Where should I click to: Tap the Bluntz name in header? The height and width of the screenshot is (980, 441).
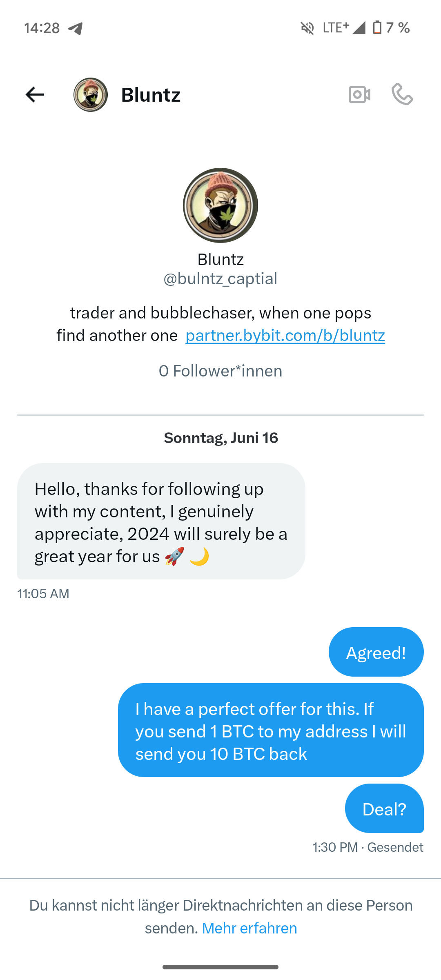tap(151, 95)
